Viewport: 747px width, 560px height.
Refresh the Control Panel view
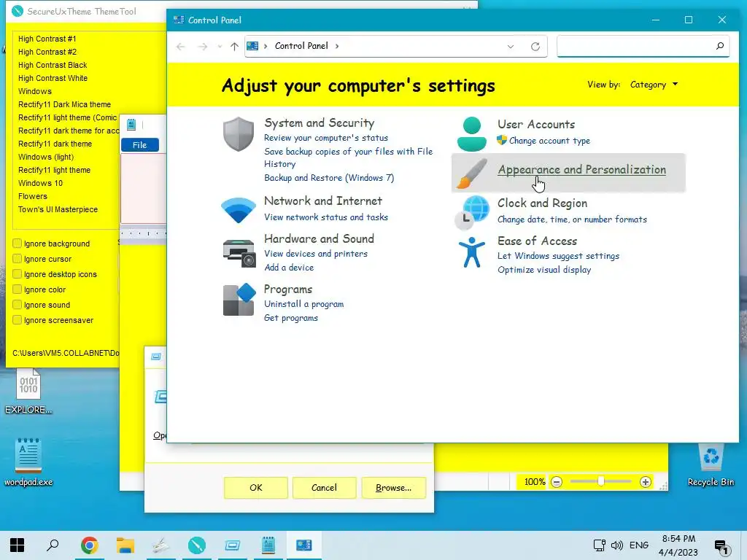tap(535, 46)
